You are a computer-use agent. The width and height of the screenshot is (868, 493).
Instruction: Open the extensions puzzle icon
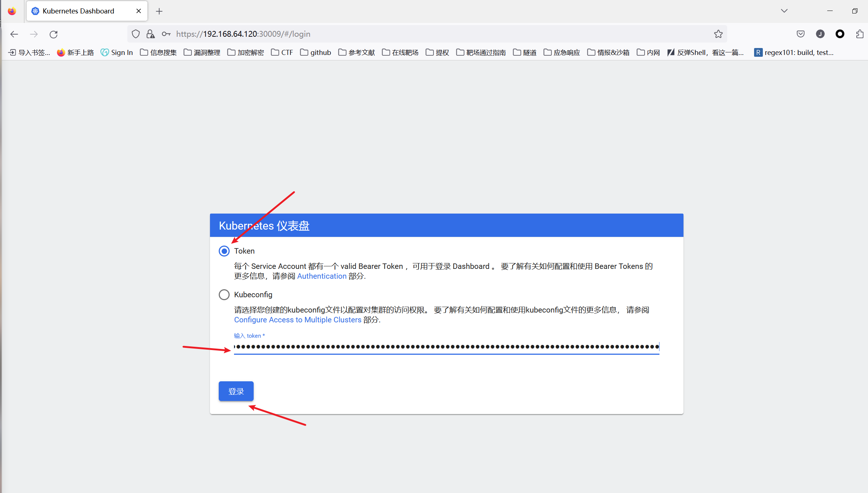coord(859,34)
